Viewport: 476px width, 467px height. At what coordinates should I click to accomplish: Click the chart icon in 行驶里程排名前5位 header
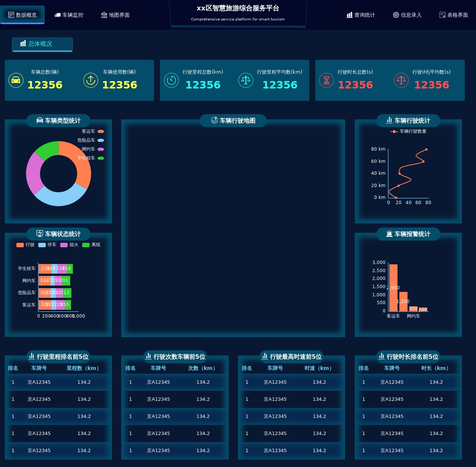click(x=32, y=356)
